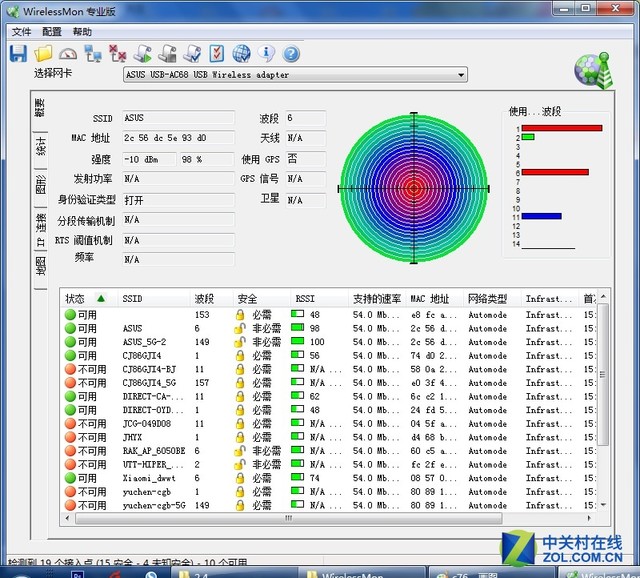Select the JCG-049D08 network row
Viewport: 640px width, 578px height.
coord(330,424)
